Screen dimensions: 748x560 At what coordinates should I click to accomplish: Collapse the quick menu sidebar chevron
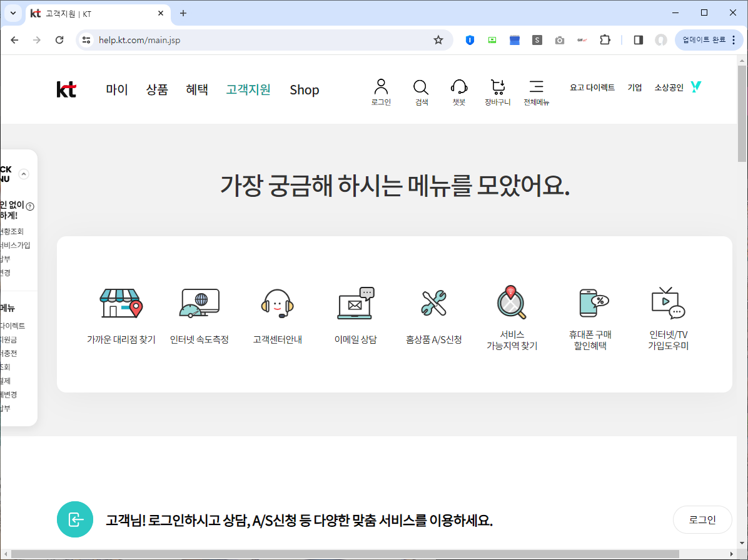pyautogui.click(x=23, y=174)
